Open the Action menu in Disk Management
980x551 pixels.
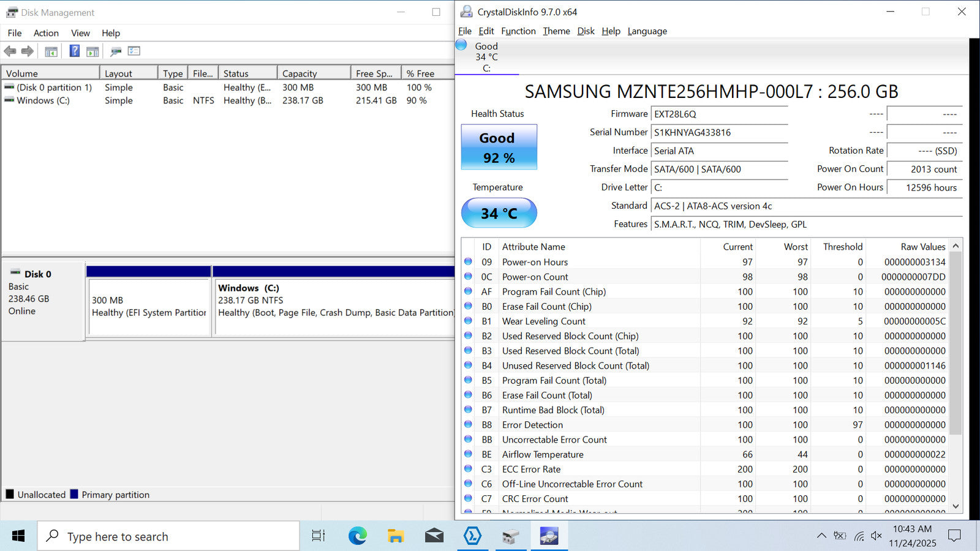46,33
